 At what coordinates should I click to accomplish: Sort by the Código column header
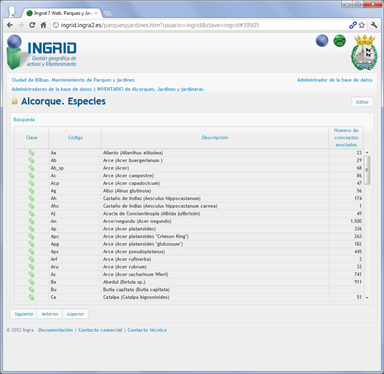75,138
